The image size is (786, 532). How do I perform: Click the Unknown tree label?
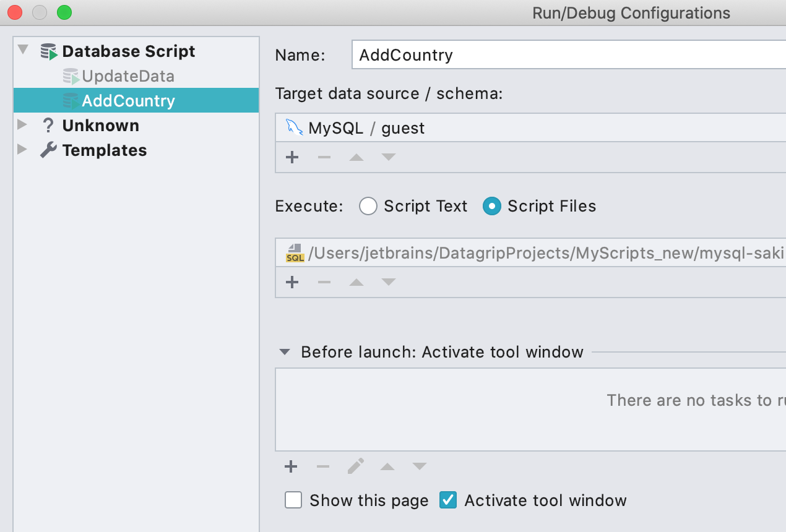pos(101,126)
